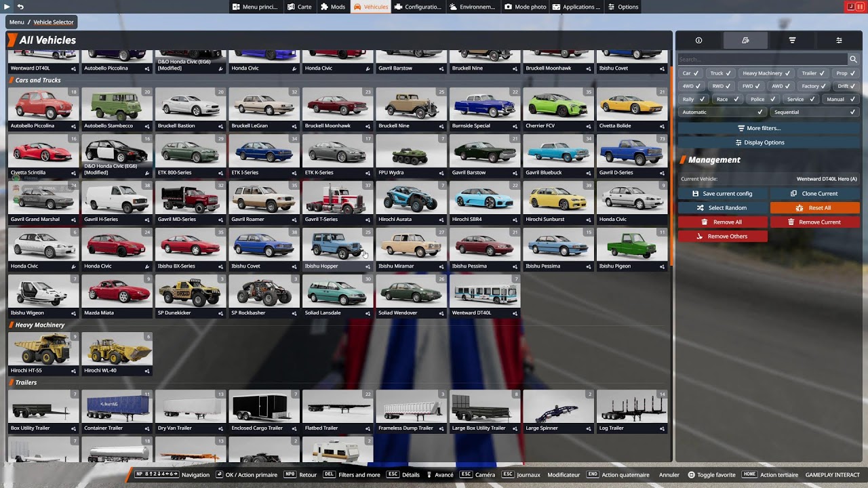Screen dimensions: 868x488
Task: Open the filters tab icon in side panel
Action: (x=792, y=41)
